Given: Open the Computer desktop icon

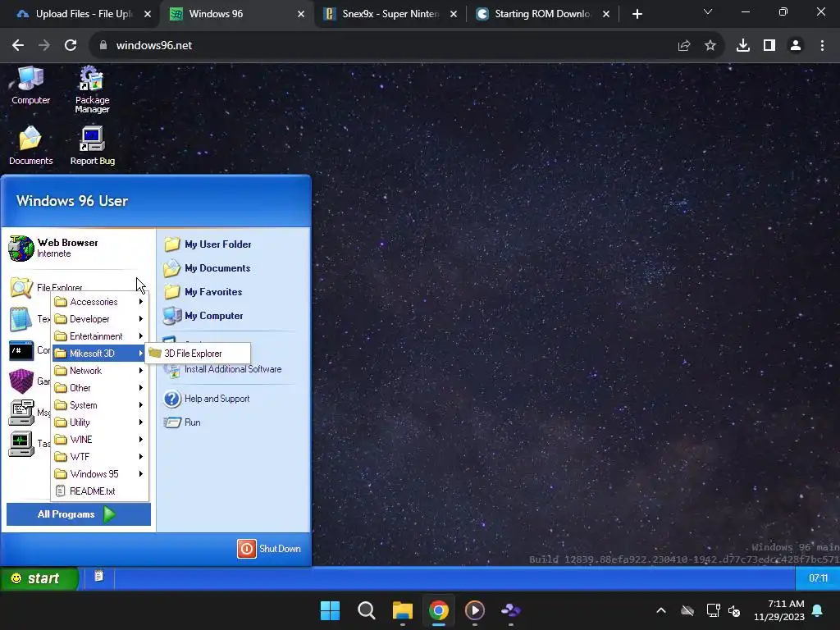Looking at the screenshot, I should click(x=30, y=85).
